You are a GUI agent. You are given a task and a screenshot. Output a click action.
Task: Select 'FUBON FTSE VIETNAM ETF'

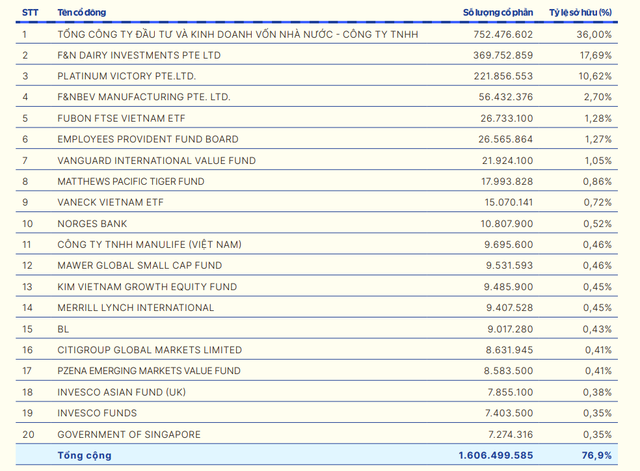pos(121,118)
